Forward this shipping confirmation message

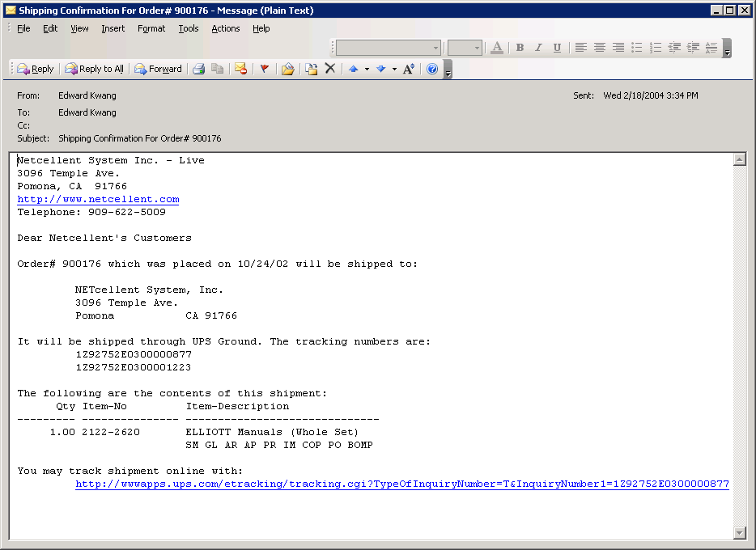click(x=158, y=69)
